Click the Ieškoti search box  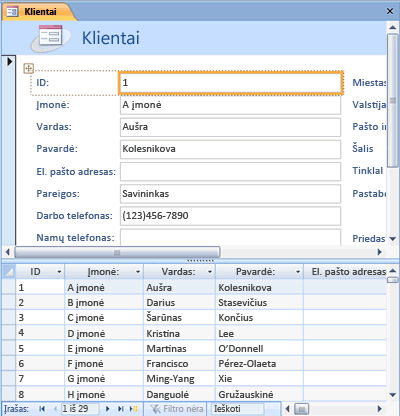(237, 409)
